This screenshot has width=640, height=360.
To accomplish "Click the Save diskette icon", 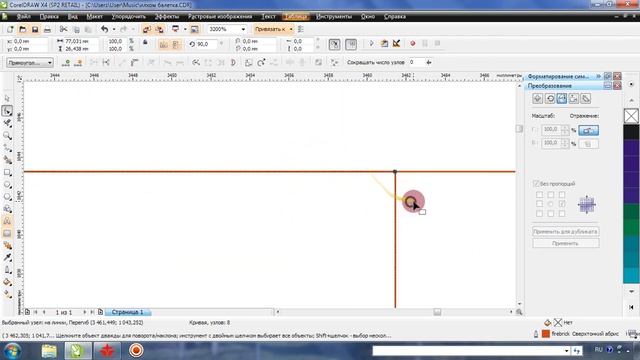I will pyautogui.click(x=35, y=29).
